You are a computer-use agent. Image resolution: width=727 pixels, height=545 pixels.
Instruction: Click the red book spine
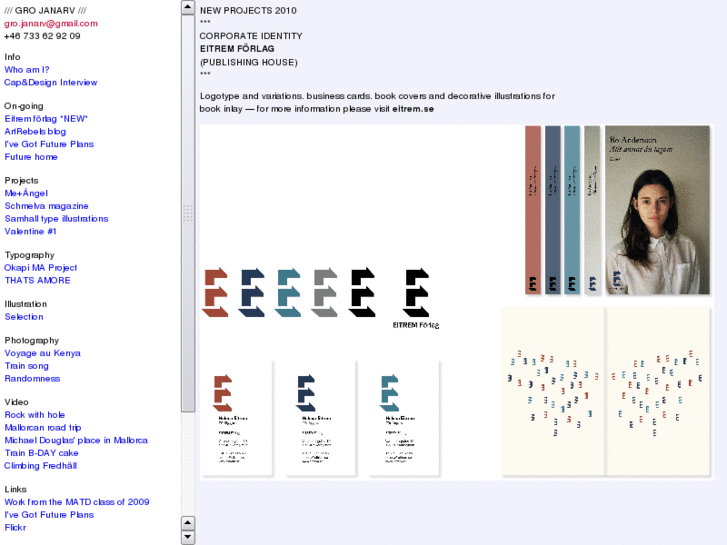pyautogui.click(x=533, y=210)
